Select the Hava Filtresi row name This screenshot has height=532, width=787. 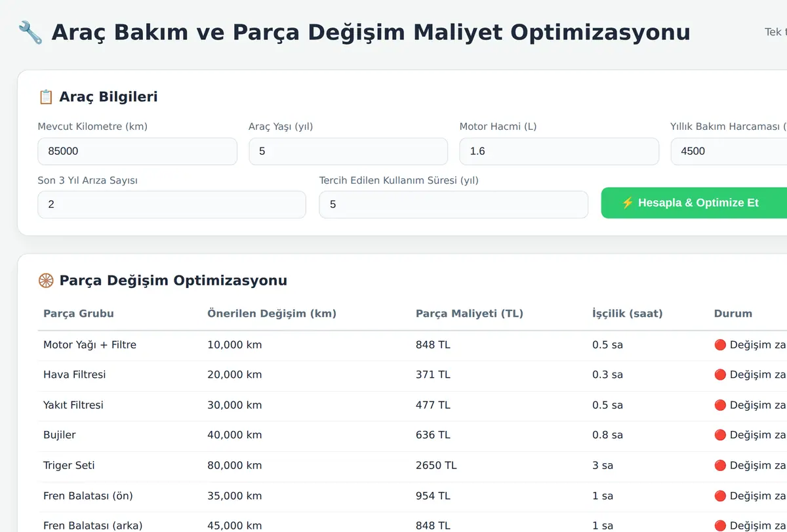pyautogui.click(x=75, y=375)
